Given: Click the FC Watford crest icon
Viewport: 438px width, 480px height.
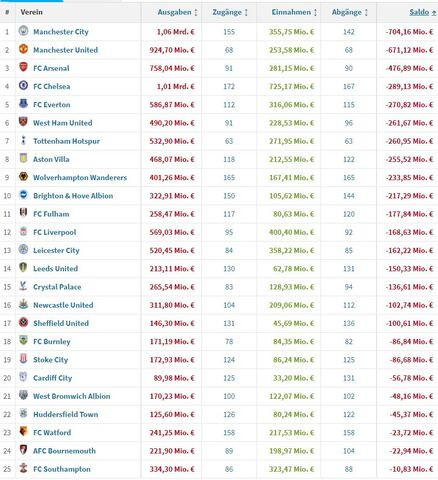Looking at the screenshot, I should point(23,432).
